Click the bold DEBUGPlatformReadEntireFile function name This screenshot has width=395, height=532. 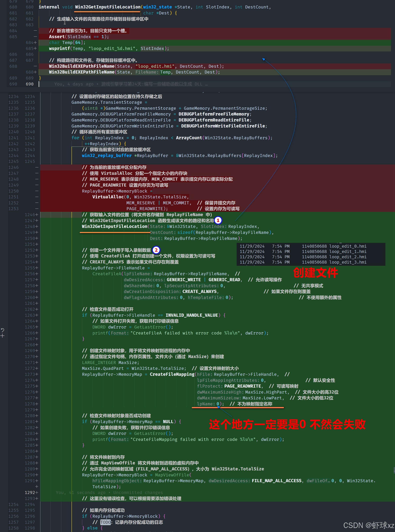(x=214, y=120)
